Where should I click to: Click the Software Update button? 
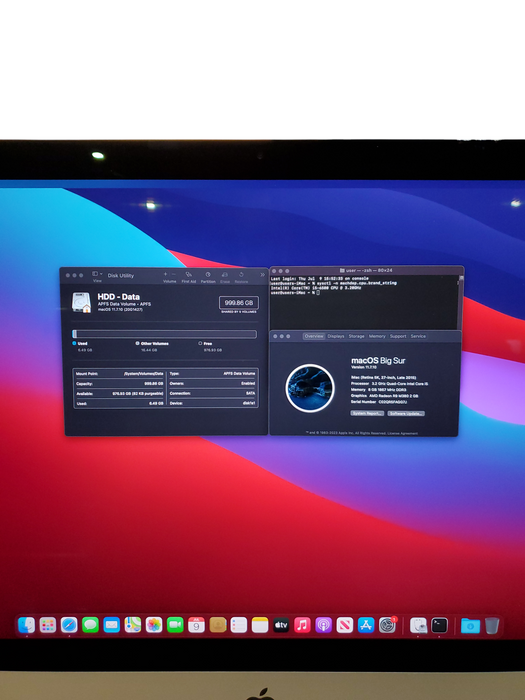pyautogui.click(x=406, y=413)
